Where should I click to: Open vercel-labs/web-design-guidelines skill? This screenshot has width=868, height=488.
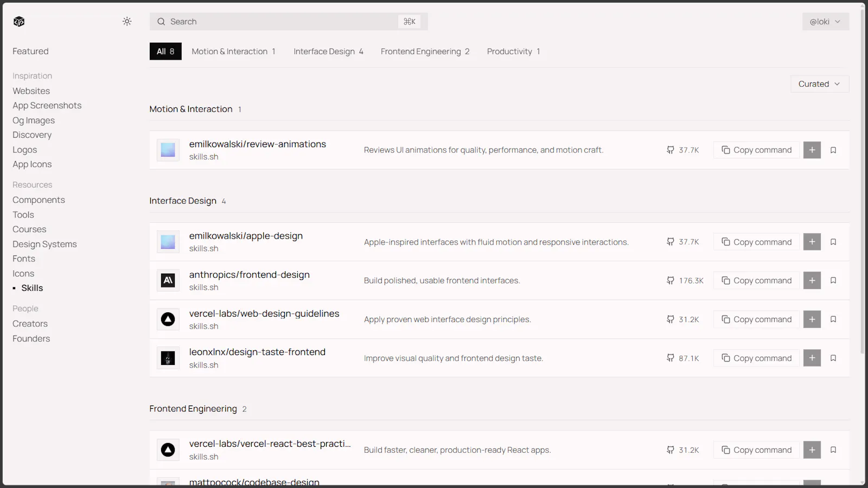tap(264, 313)
